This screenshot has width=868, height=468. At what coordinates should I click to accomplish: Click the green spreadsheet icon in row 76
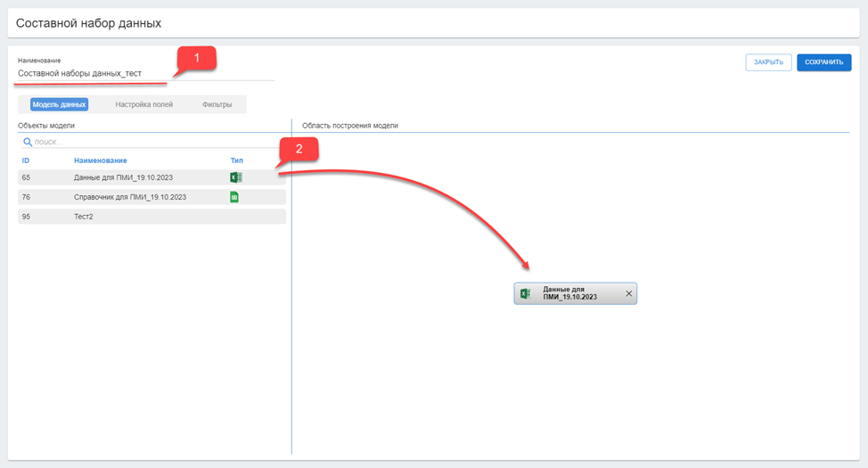coord(234,197)
